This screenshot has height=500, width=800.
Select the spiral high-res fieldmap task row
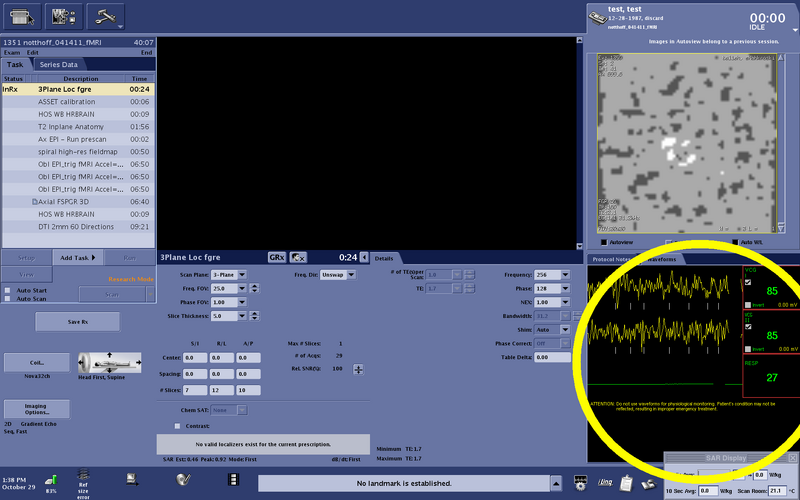[79, 152]
